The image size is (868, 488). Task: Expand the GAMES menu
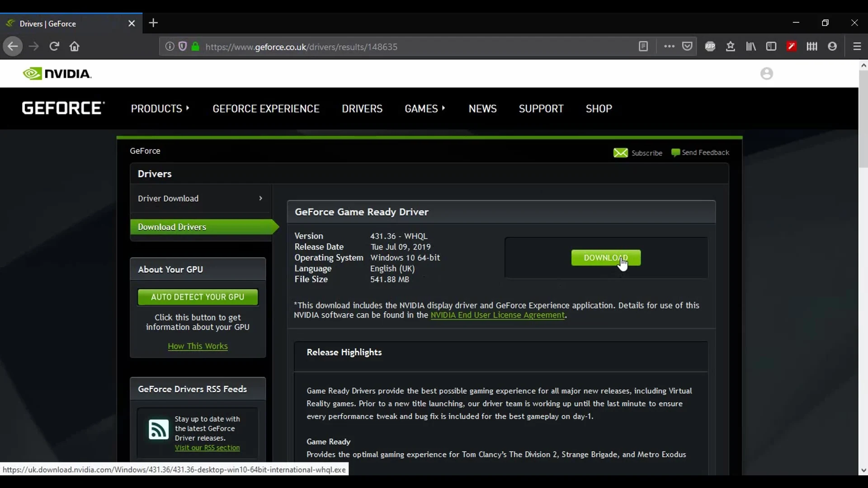(x=425, y=109)
